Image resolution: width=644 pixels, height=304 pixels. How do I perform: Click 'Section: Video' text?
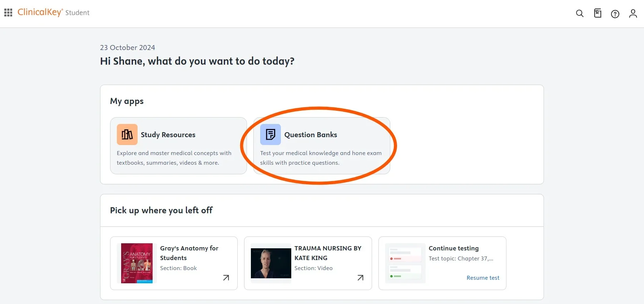click(313, 268)
